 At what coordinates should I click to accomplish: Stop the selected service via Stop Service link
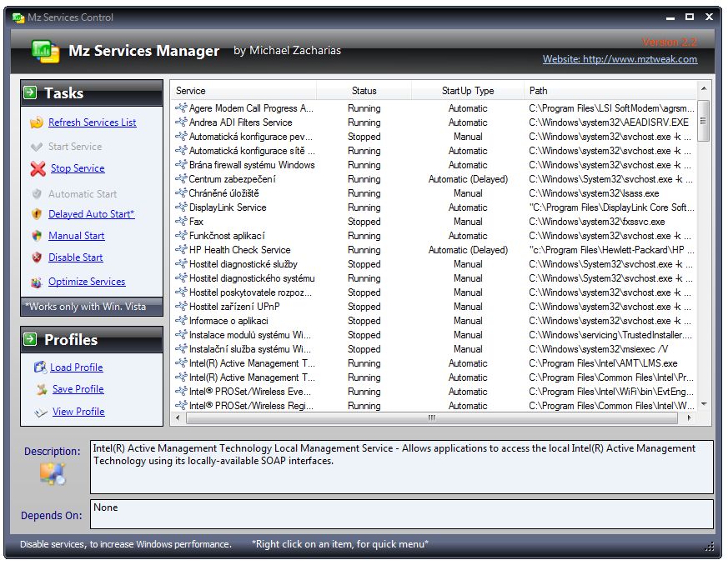coord(78,168)
